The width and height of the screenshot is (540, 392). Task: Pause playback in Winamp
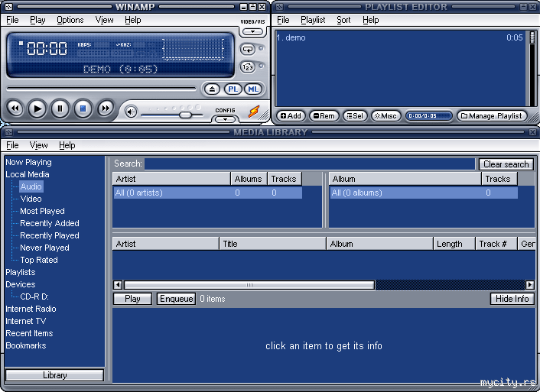click(60, 109)
